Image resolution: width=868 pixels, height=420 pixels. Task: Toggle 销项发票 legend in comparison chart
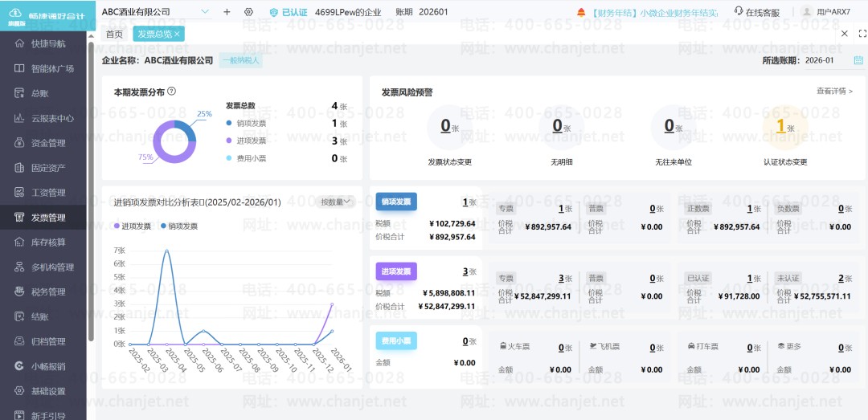click(178, 226)
